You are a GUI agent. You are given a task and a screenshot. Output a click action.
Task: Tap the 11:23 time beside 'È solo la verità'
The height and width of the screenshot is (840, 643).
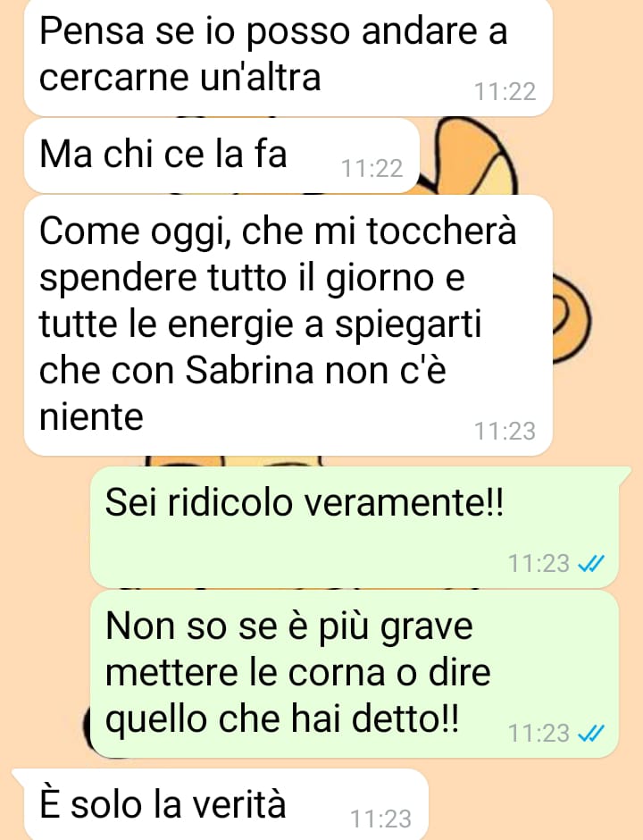coord(380,819)
